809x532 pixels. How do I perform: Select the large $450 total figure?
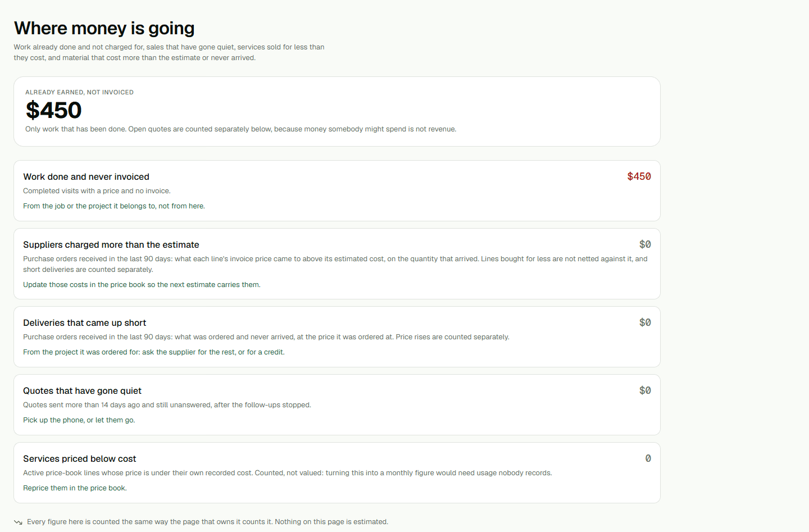click(53, 110)
